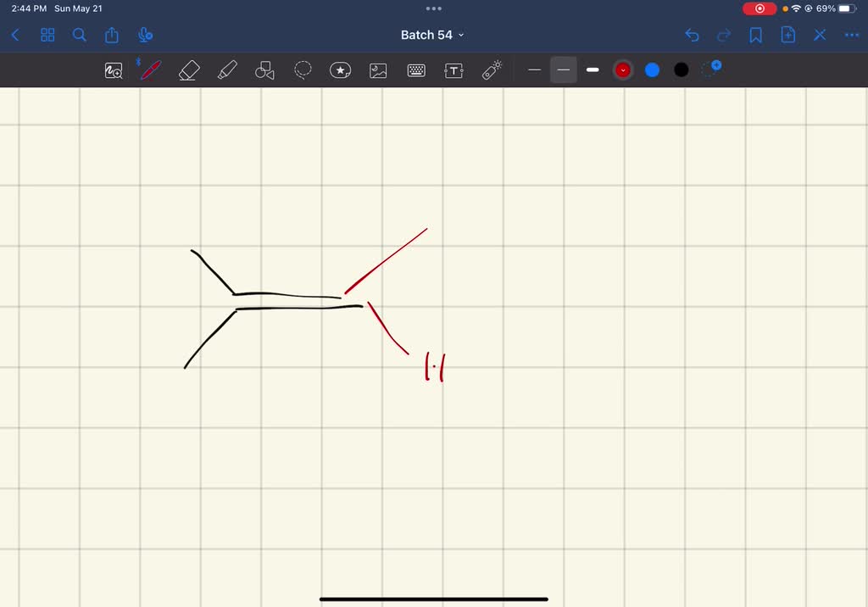The height and width of the screenshot is (607, 868).
Task: Open the custom color picker
Action: (710, 70)
